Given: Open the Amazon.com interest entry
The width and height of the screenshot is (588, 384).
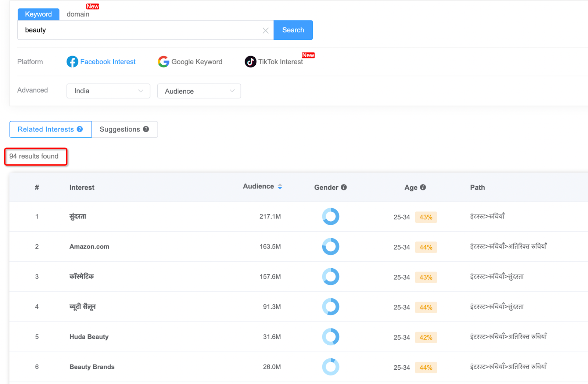Looking at the screenshot, I should pos(89,247).
